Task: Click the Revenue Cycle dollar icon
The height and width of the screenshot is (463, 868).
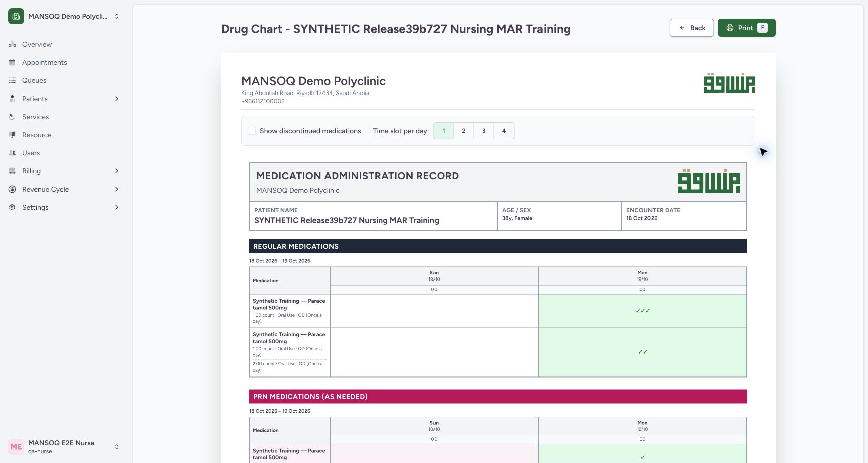Action: click(12, 189)
